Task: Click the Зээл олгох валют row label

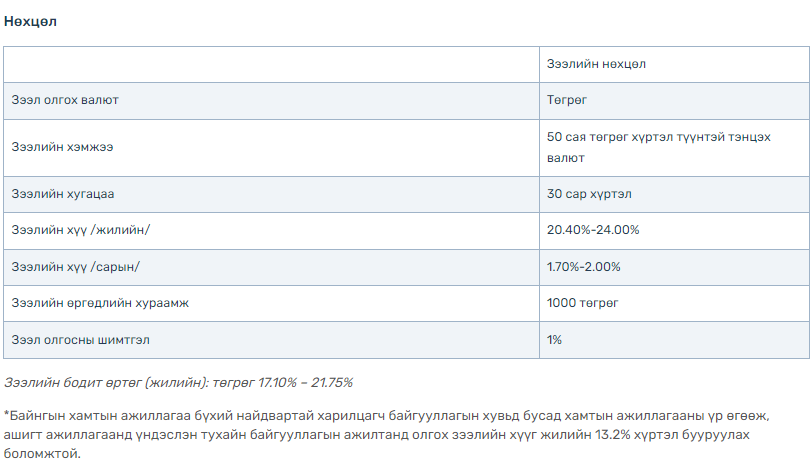Action: (65, 100)
